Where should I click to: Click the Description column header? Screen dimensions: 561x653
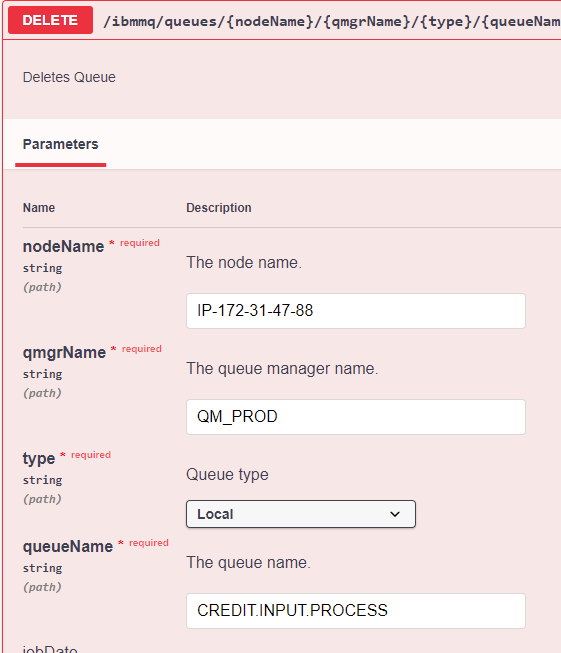pyautogui.click(x=219, y=207)
